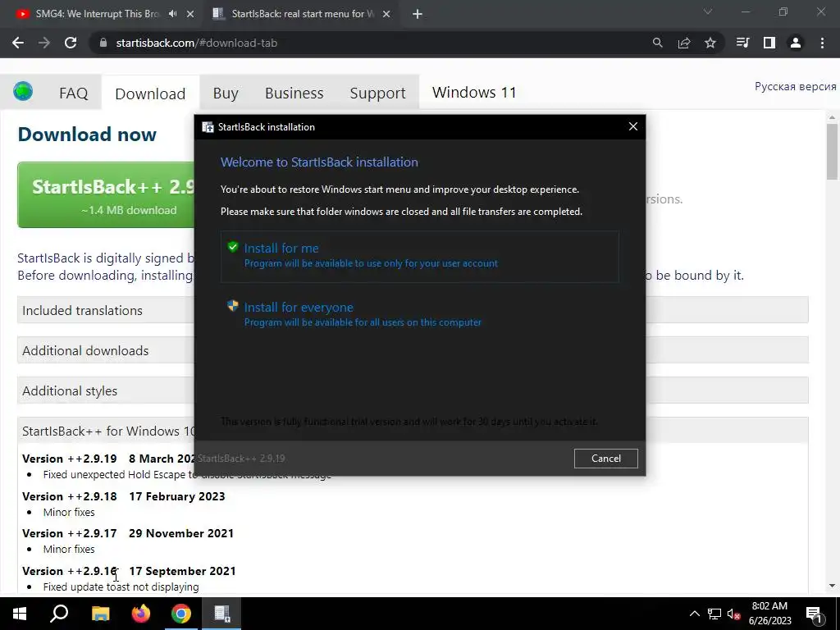
Task: Launch Firefox from taskbar
Action: click(x=141, y=614)
